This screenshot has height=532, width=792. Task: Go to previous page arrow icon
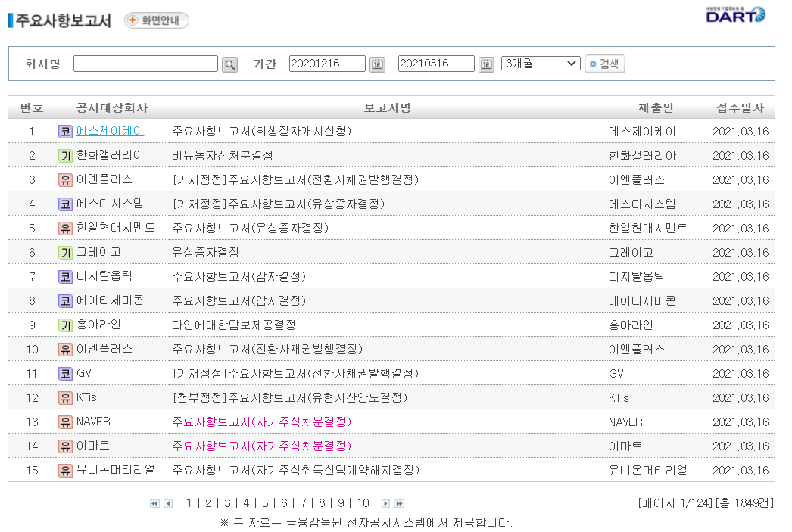[168, 504]
